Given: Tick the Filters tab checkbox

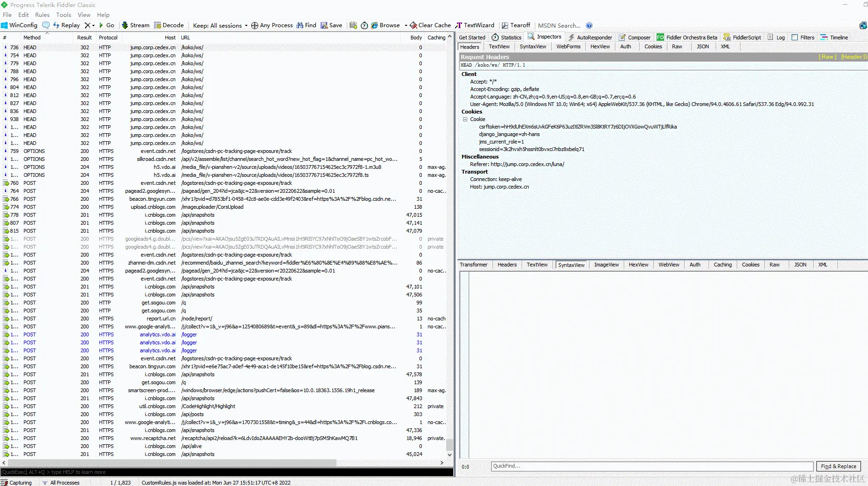Looking at the screenshot, I should (x=795, y=38).
